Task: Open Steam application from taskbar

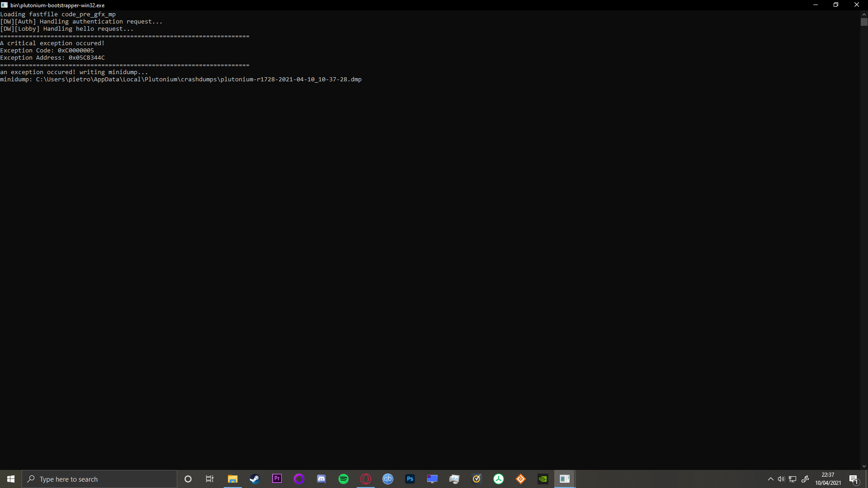Action: tap(255, 479)
